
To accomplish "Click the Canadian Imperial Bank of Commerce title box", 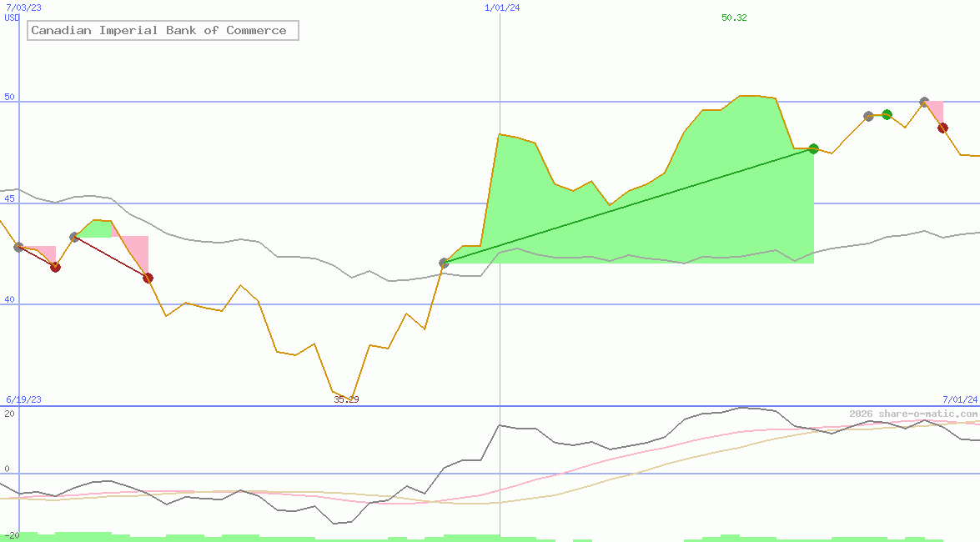I will [x=163, y=31].
